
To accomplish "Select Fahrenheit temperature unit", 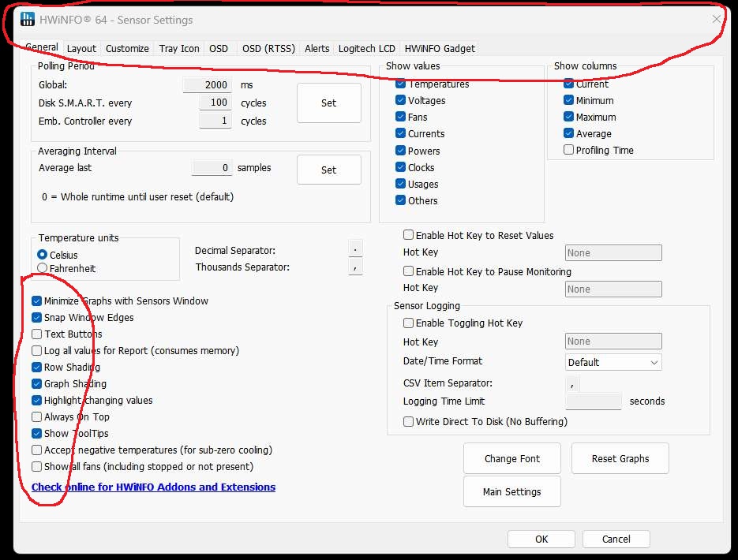I will (x=42, y=268).
